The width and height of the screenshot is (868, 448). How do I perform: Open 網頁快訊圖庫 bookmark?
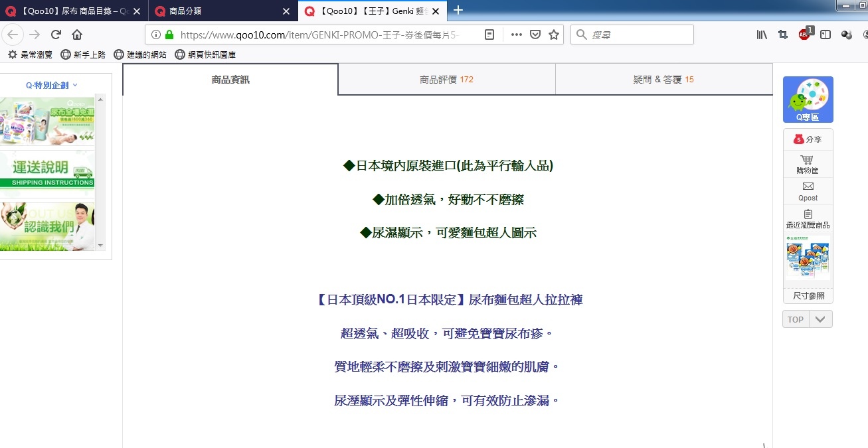pos(205,54)
